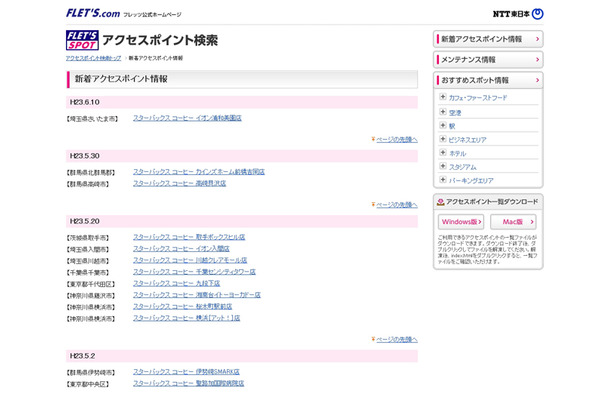Select the H23.5.20 date heading

tap(85, 221)
